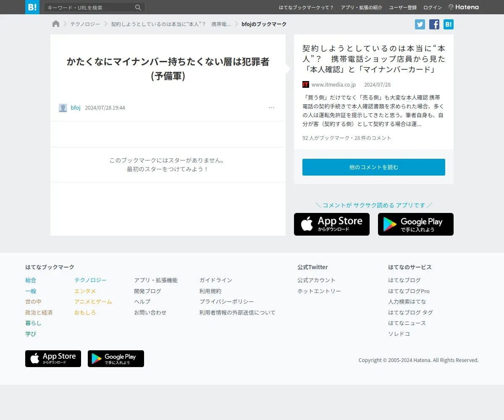This screenshot has width=504, height=420.
Task: Open the footer Google Play badge
Action: click(x=116, y=359)
